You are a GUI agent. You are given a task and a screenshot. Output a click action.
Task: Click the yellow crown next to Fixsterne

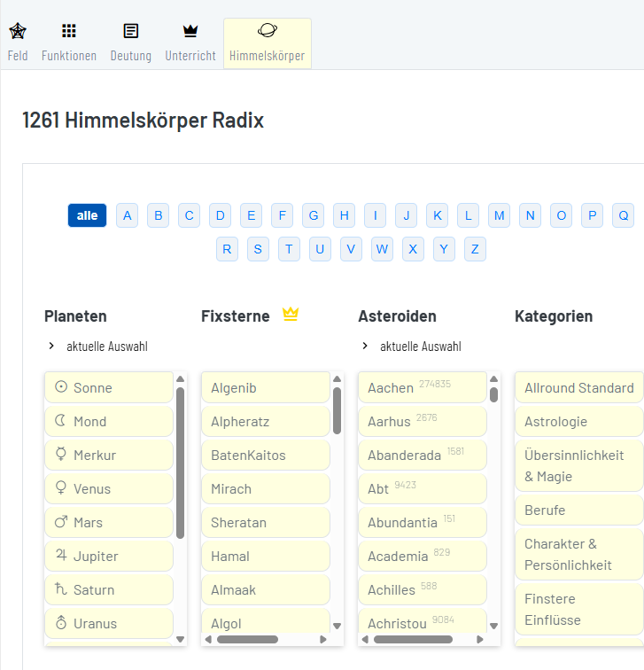(x=291, y=314)
